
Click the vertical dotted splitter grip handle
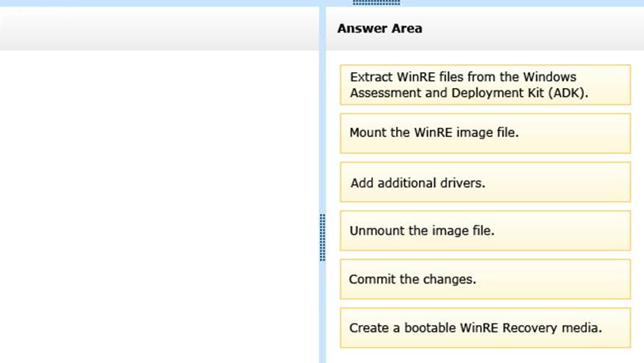point(322,237)
